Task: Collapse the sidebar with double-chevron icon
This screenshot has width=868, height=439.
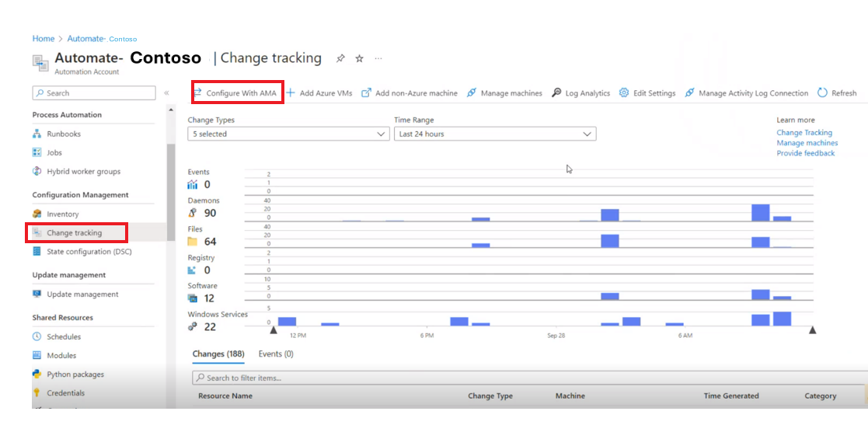Action: coord(166,93)
